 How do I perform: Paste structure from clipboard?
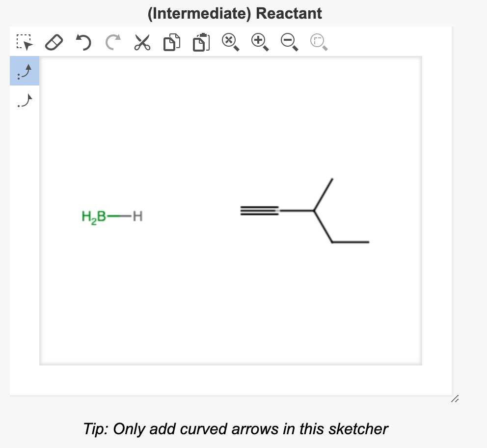[x=200, y=43]
